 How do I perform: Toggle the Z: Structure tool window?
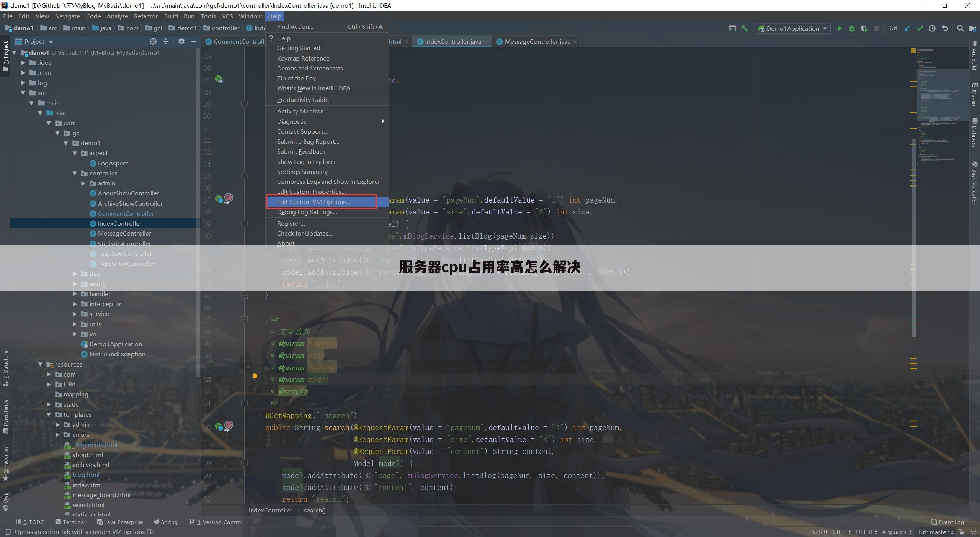click(5, 368)
